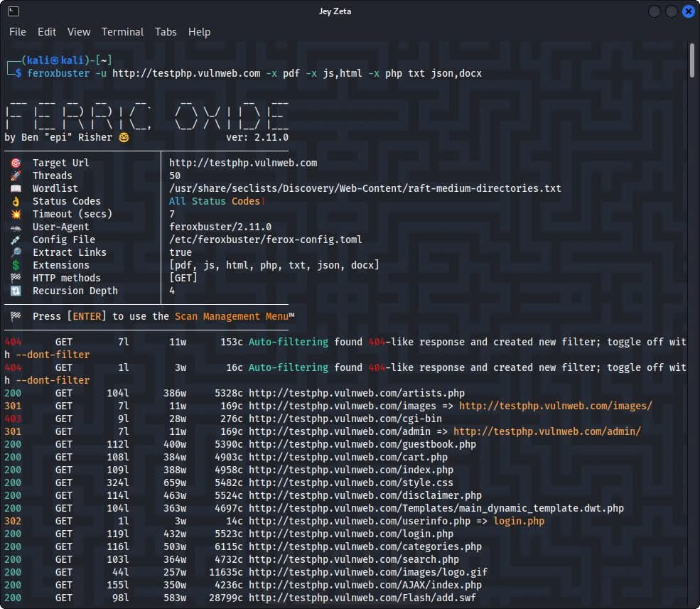Click the Extract Links value true
Viewport: 700px width, 609px height.
[x=181, y=252]
